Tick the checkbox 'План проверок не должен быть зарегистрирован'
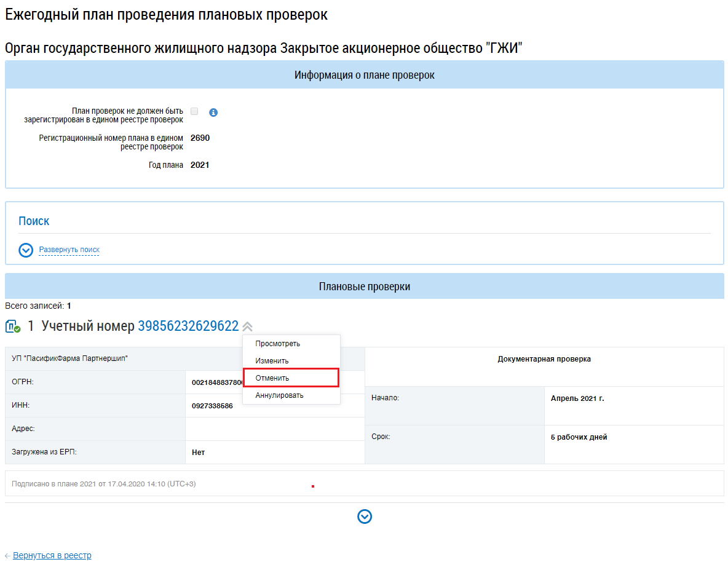 tap(194, 111)
